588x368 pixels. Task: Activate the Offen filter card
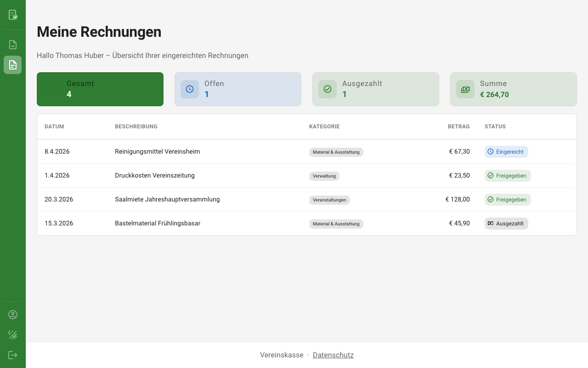237,89
